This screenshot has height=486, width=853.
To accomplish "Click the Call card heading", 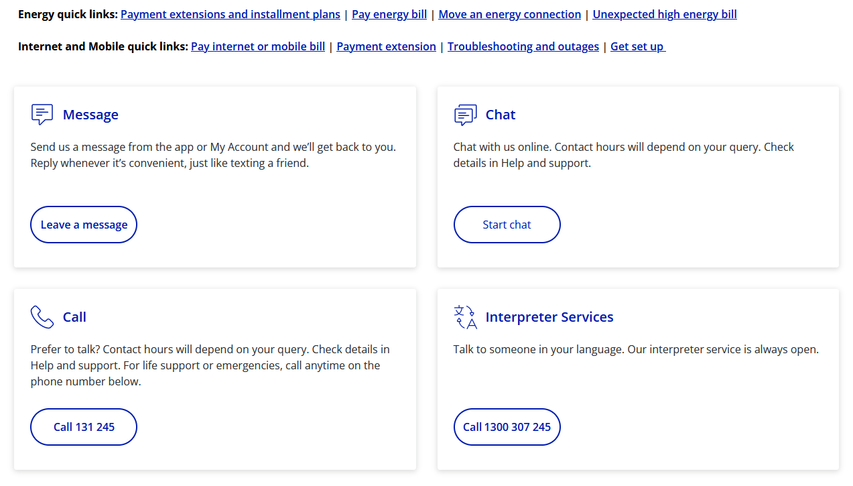I will (x=74, y=317).
